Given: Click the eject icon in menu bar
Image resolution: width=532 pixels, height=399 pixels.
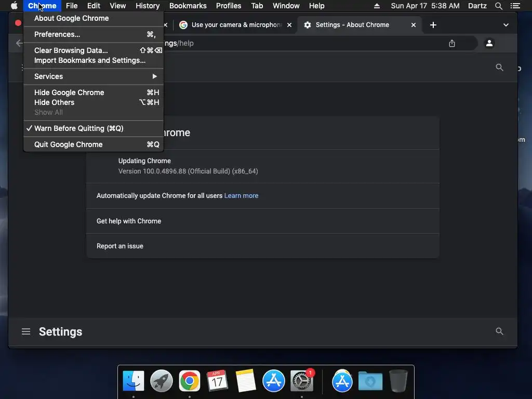Looking at the screenshot, I should coord(377,6).
